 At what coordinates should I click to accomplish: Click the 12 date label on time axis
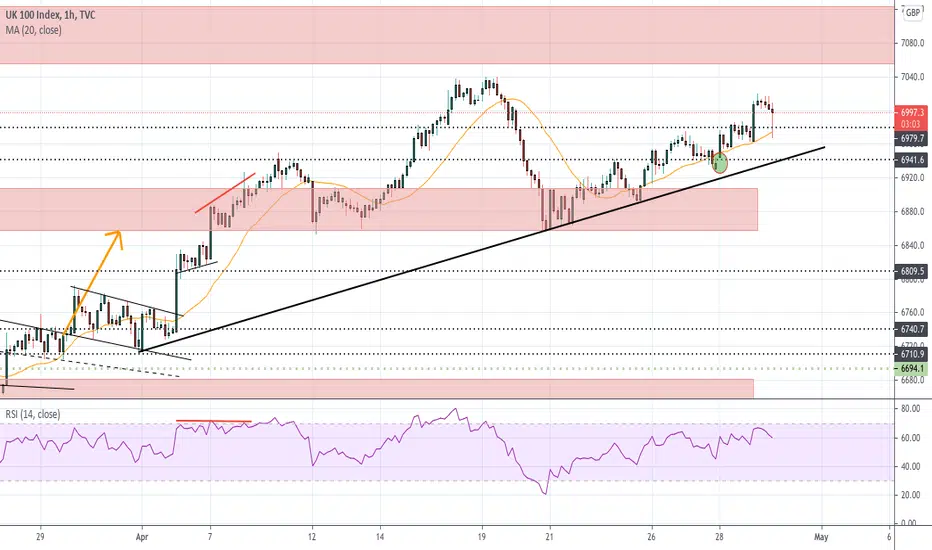coord(312,536)
